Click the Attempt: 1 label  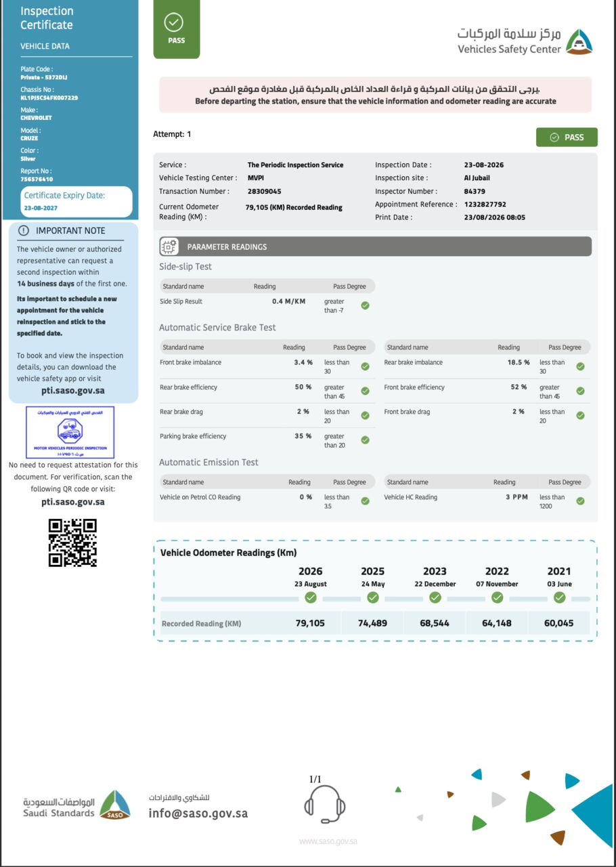tap(172, 134)
